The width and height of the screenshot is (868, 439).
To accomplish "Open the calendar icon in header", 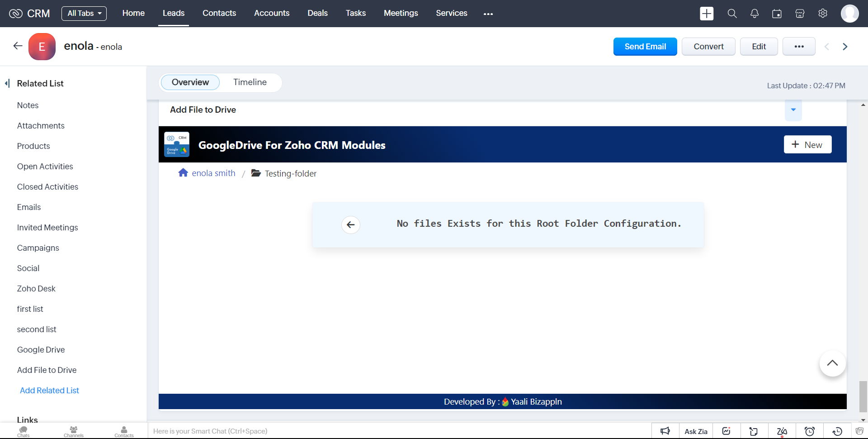I will 777,14.
